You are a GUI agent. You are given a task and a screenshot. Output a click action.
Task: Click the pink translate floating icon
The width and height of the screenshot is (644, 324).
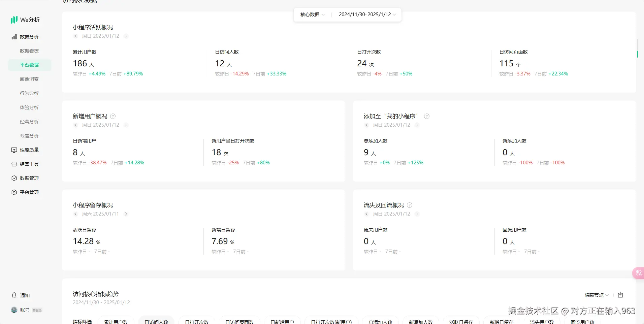(639, 273)
